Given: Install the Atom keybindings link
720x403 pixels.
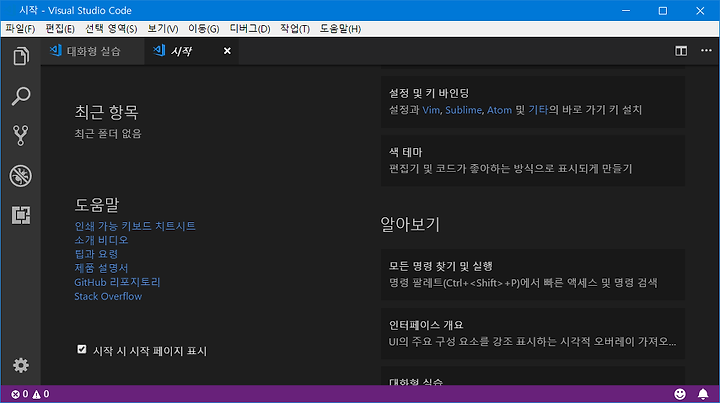Looking at the screenshot, I should pyautogui.click(x=499, y=110).
